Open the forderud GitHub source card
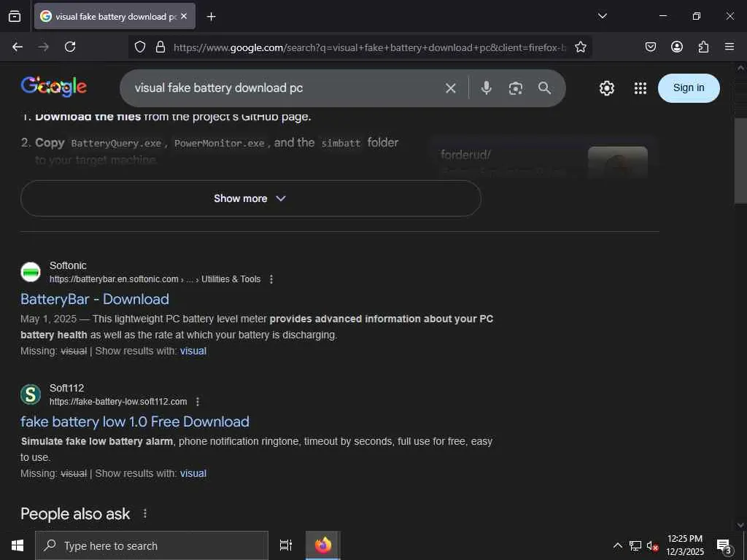The height and width of the screenshot is (560, 747). (x=544, y=157)
